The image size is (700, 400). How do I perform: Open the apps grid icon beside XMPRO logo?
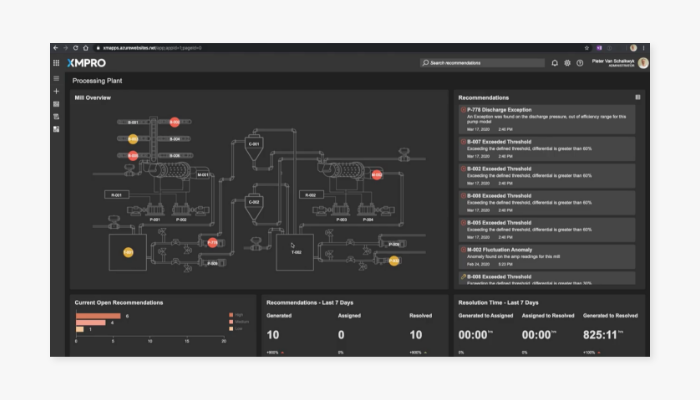(x=56, y=63)
